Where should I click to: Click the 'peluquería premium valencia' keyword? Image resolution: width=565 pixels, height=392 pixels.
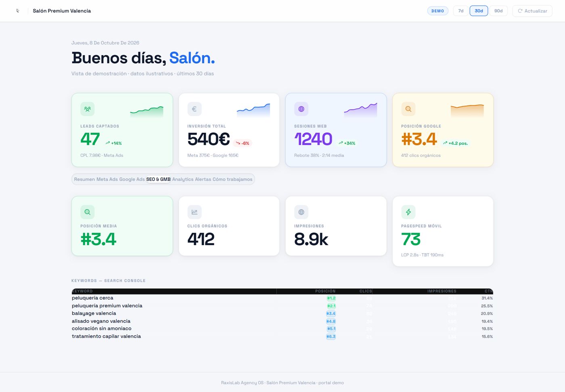tap(107, 306)
